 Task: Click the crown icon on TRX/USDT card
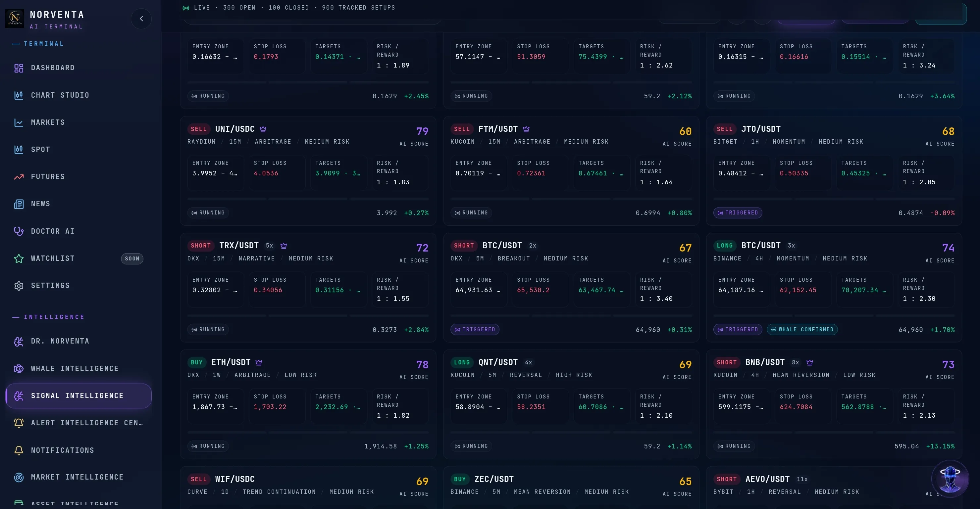[284, 246]
